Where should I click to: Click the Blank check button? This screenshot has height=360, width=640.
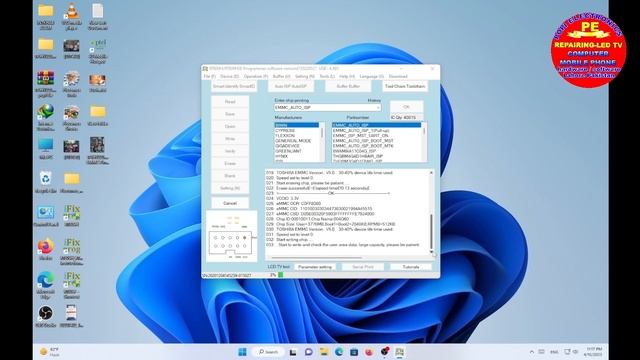click(230, 176)
